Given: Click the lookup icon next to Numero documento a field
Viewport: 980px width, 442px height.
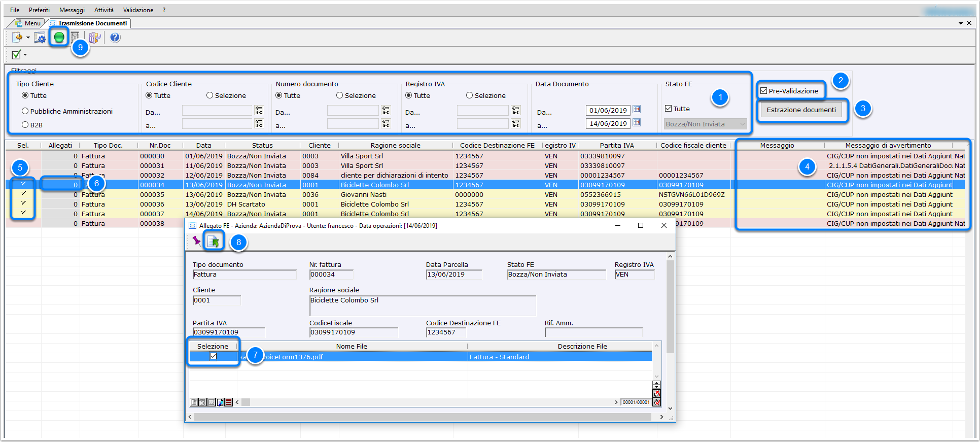Looking at the screenshot, I should tap(386, 123).
